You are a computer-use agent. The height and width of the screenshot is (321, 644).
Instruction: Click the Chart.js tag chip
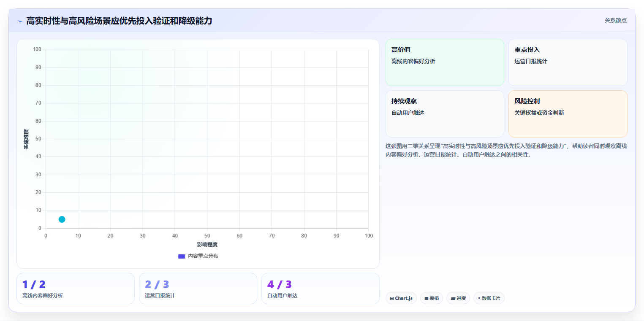401,298
